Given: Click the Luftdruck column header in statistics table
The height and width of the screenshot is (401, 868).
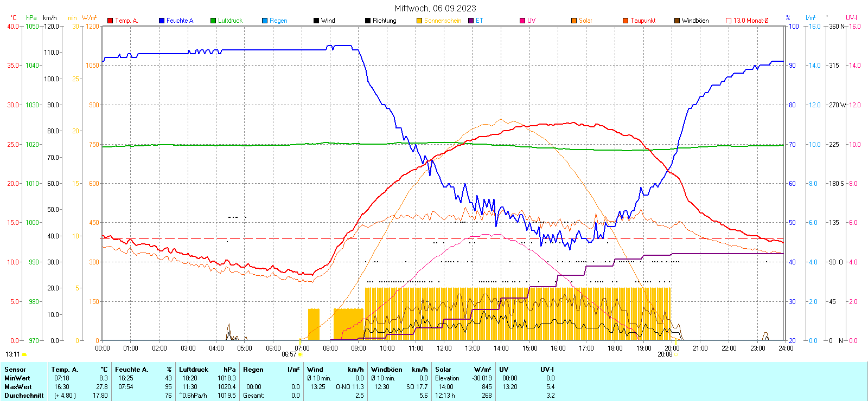Looking at the screenshot, I should pos(194,370).
